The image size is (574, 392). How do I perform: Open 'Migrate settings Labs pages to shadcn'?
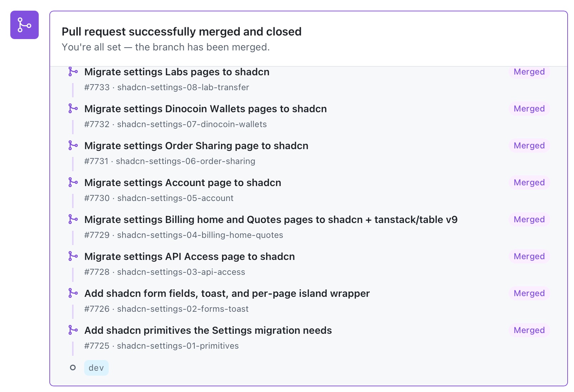(177, 72)
